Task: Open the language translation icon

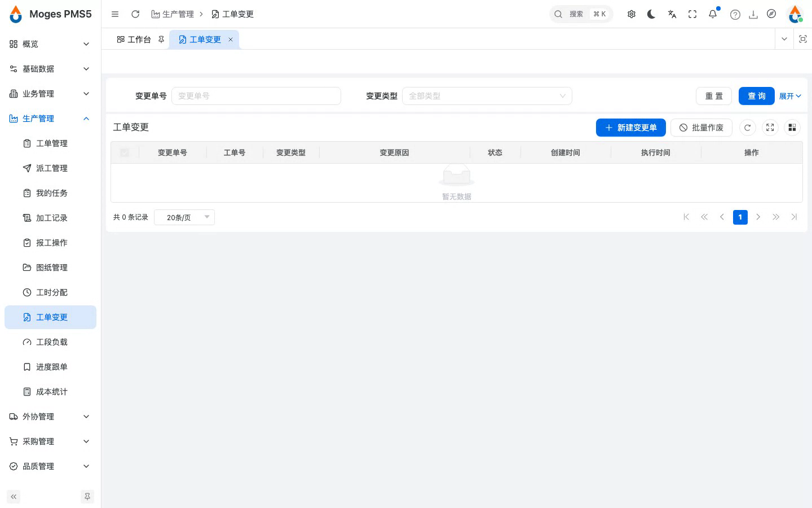Action: (x=672, y=14)
